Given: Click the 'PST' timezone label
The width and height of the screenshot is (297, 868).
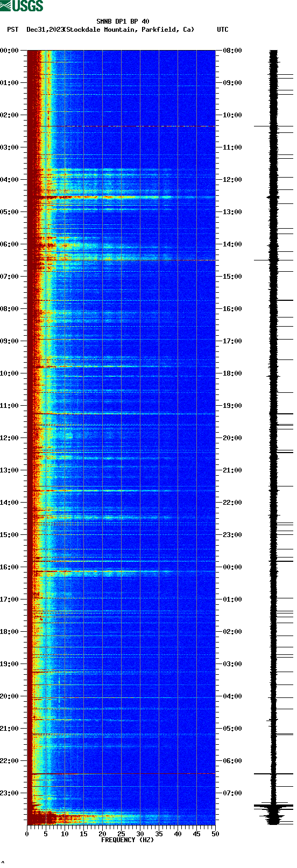Looking at the screenshot, I should [13, 30].
